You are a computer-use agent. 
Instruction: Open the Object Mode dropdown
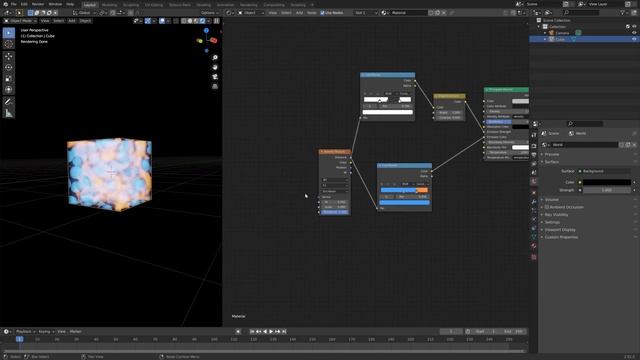(x=20, y=21)
